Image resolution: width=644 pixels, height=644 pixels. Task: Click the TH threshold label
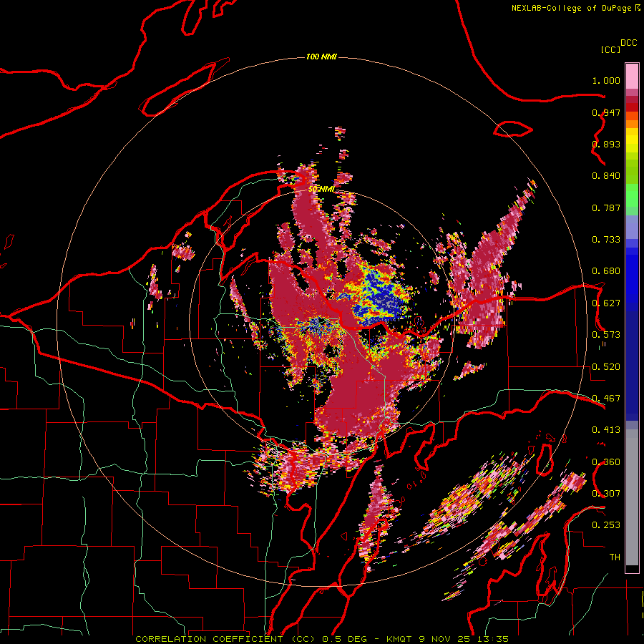[615, 557]
